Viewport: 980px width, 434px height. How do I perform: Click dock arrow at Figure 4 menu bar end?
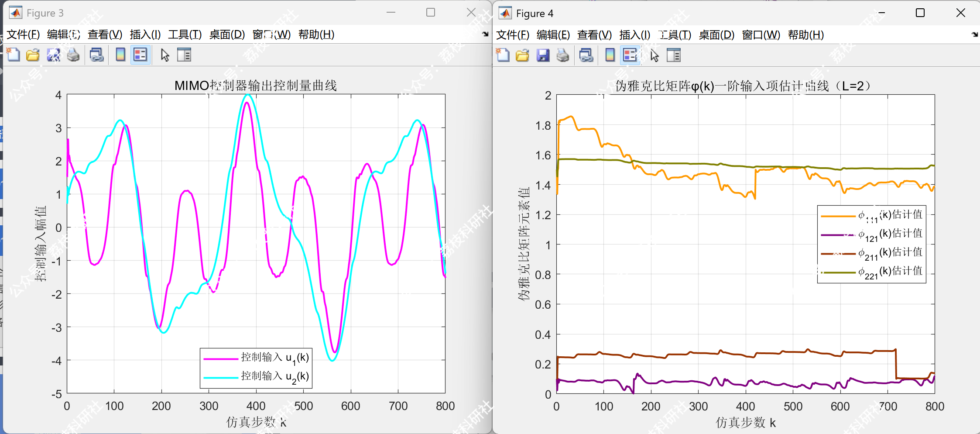click(975, 34)
